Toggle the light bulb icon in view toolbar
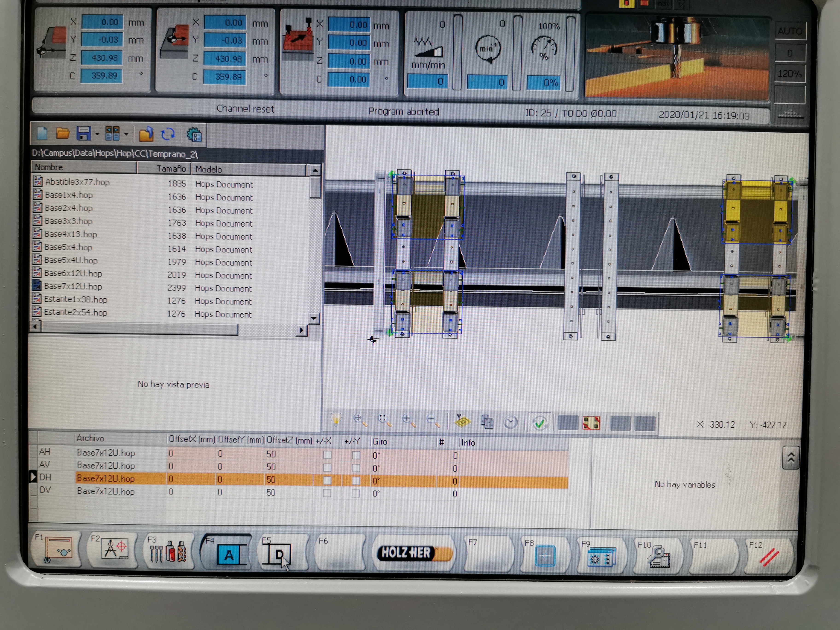This screenshot has height=630, width=840. click(x=336, y=419)
